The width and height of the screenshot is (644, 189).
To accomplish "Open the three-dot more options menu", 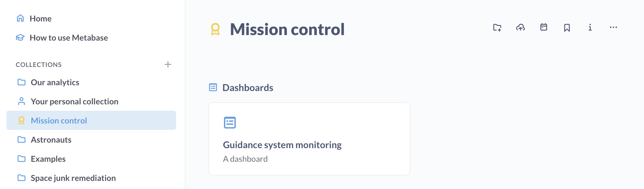I will tap(613, 27).
